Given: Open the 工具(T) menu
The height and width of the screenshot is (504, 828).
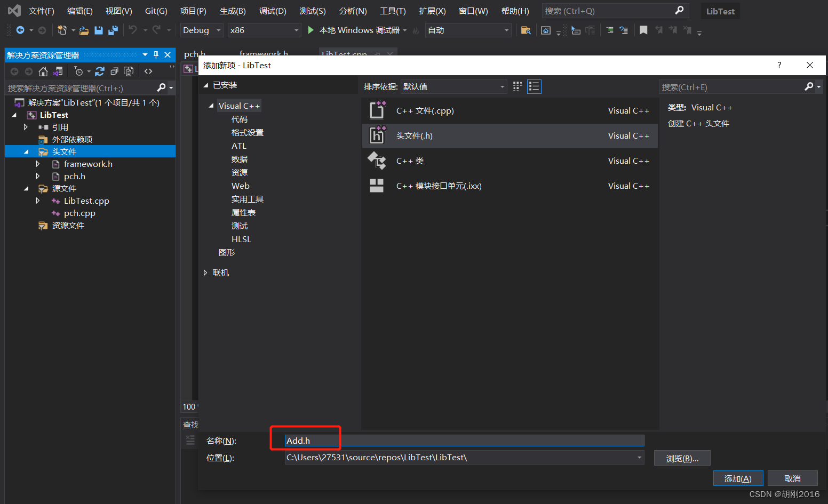Looking at the screenshot, I should [393, 11].
